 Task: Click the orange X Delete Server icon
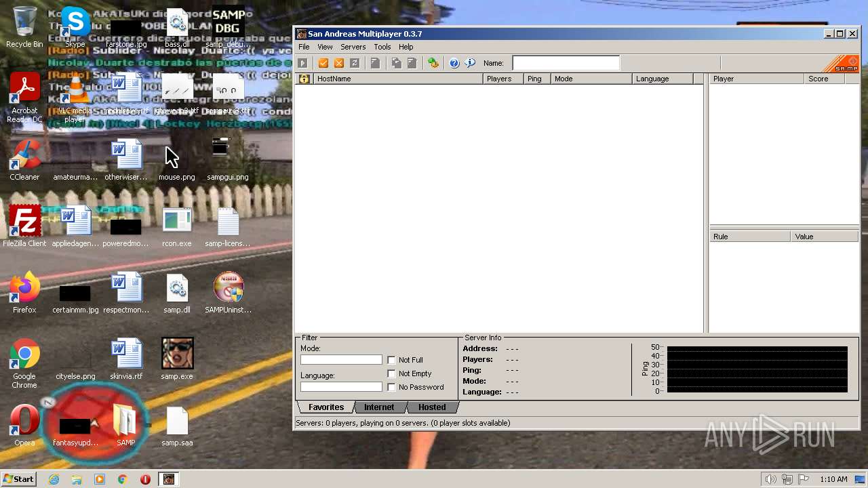click(x=339, y=63)
